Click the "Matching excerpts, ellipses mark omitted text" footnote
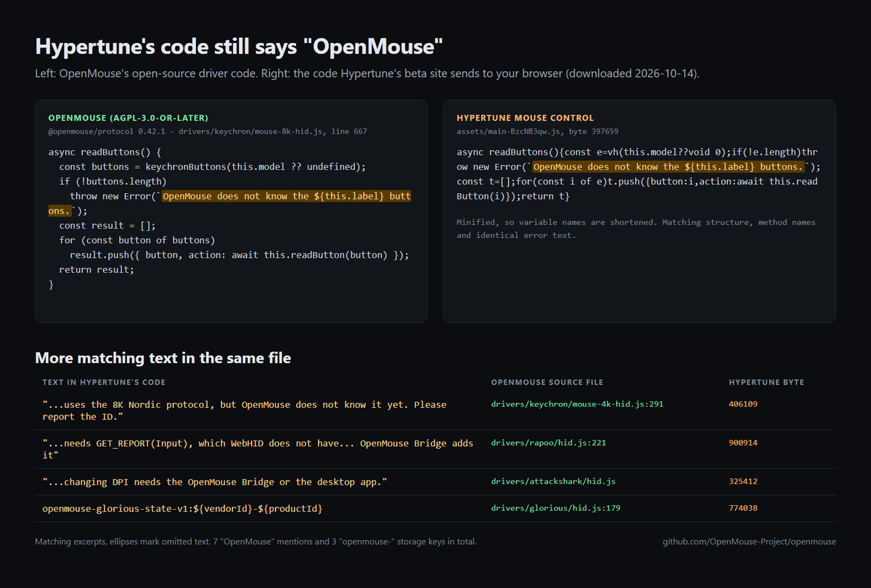The image size is (871, 588). [255, 542]
